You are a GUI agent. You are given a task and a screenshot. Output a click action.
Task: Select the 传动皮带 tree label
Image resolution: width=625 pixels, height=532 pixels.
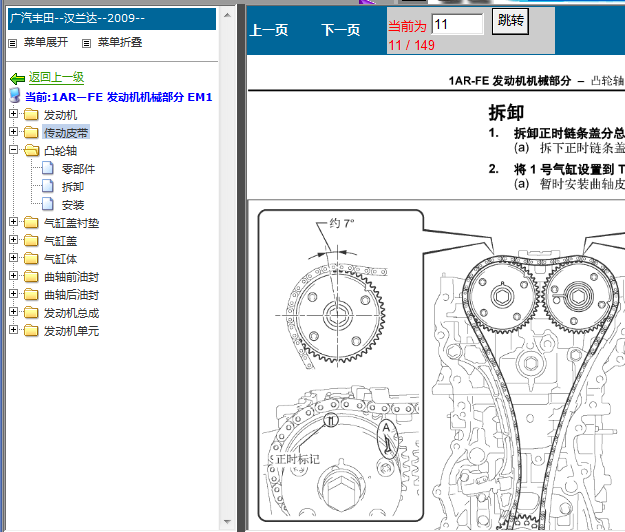(x=66, y=133)
